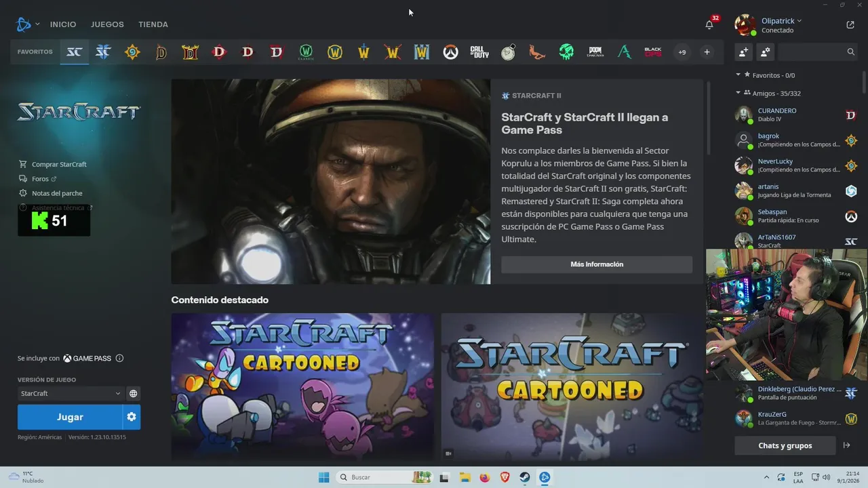Image resolution: width=868 pixels, height=488 pixels.
Task: Click the Olipatrick profile avatar
Action: click(745, 25)
